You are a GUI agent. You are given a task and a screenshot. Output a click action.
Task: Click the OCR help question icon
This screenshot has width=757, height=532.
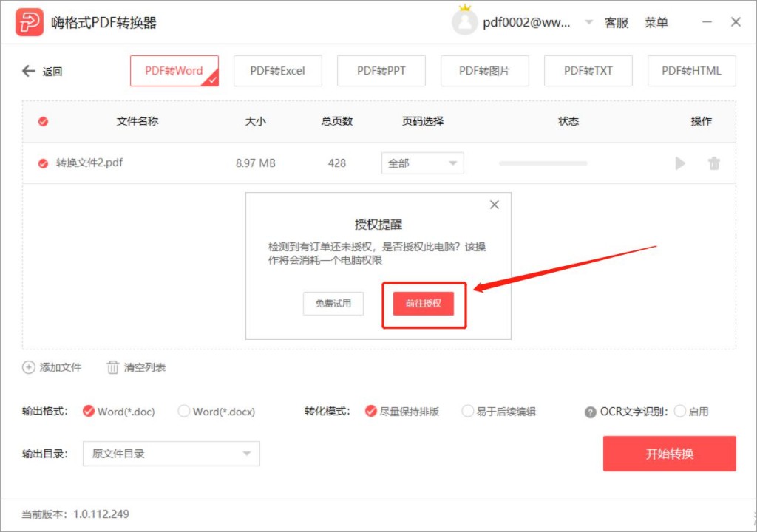click(x=590, y=412)
